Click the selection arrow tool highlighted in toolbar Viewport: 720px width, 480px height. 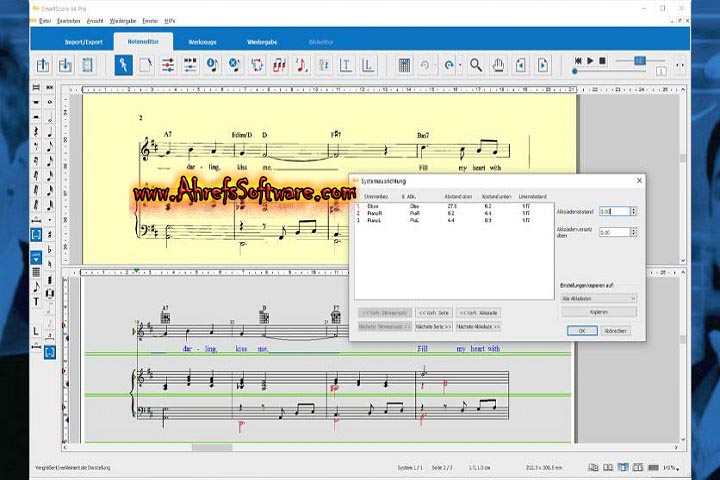[123, 65]
